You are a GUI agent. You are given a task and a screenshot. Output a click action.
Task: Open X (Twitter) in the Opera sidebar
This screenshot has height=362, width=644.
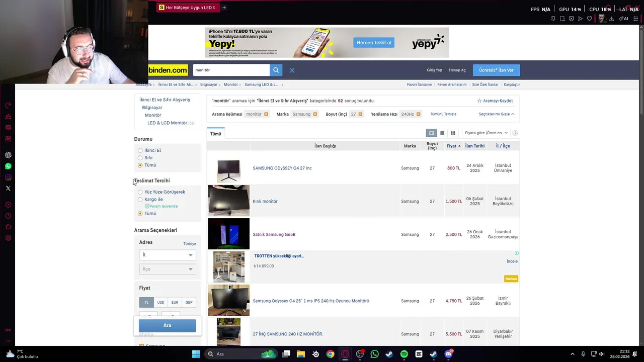8,188
